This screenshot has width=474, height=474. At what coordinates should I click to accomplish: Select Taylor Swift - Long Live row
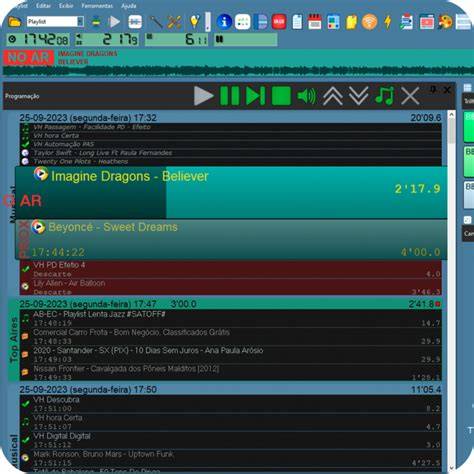(231, 153)
